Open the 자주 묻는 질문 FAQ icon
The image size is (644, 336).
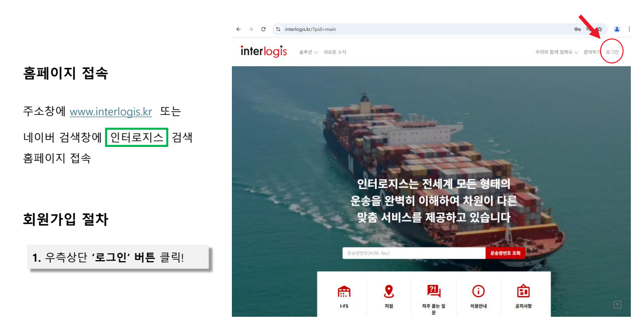click(x=434, y=291)
